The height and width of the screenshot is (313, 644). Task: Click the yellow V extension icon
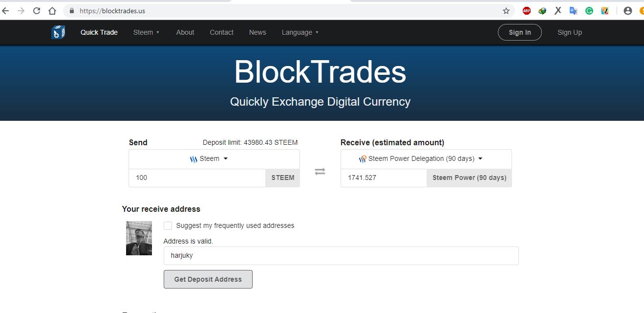(605, 11)
